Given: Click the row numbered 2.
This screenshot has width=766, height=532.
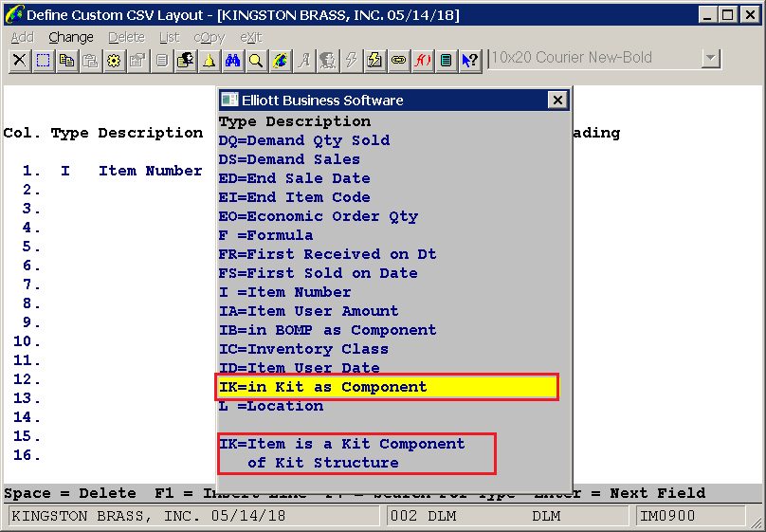Looking at the screenshot, I should coord(31,190).
